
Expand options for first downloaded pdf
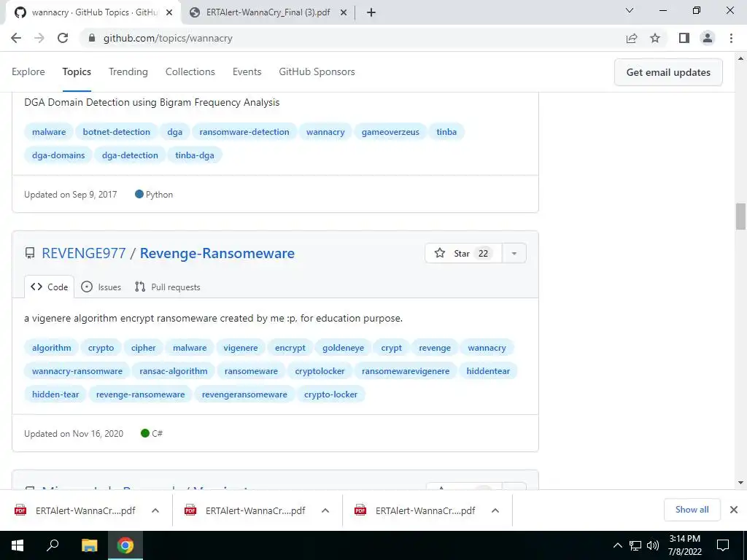[x=155, y=510]
